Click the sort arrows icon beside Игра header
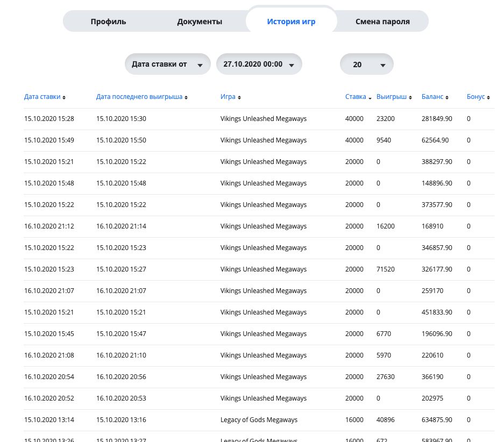The height and width of the screenshot is (442, 504). click(x=239, y=97)
